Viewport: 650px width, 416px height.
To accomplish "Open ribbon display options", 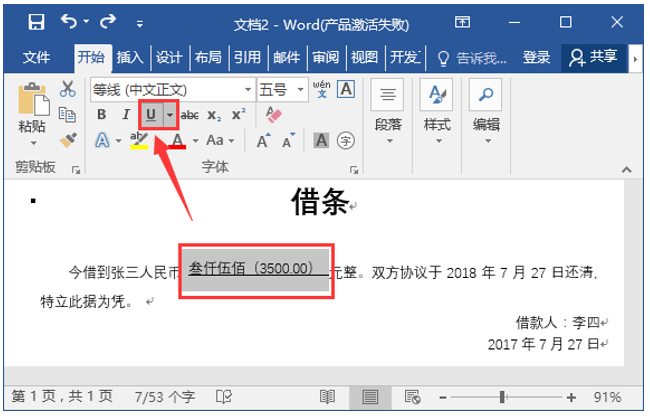I will click(x=462, y=22).
